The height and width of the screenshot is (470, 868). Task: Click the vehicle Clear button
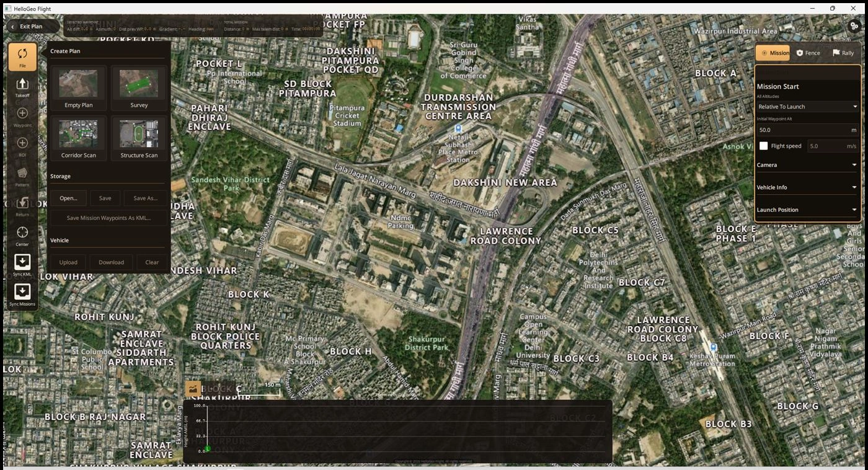[152, 262]
